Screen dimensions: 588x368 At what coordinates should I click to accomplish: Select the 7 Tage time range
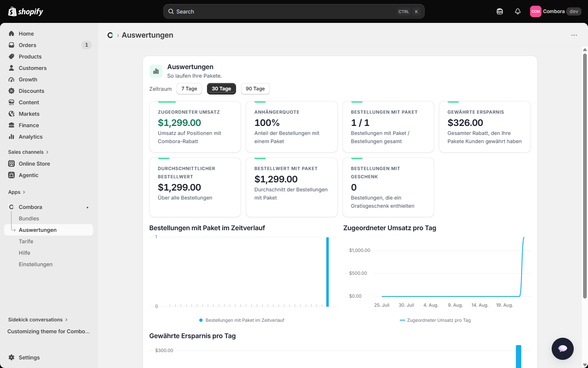189,89
